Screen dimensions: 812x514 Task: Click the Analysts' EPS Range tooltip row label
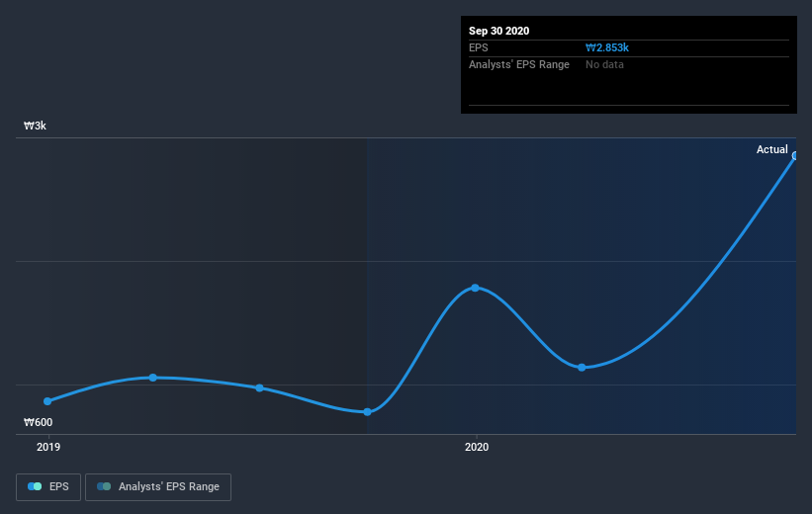pyautogui.click(x=519, y=64)
